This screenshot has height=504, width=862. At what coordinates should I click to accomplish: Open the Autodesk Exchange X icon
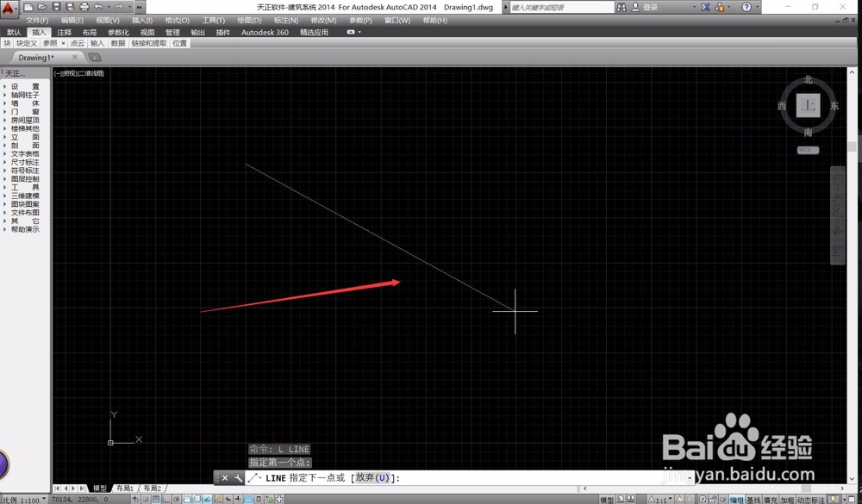706,7
